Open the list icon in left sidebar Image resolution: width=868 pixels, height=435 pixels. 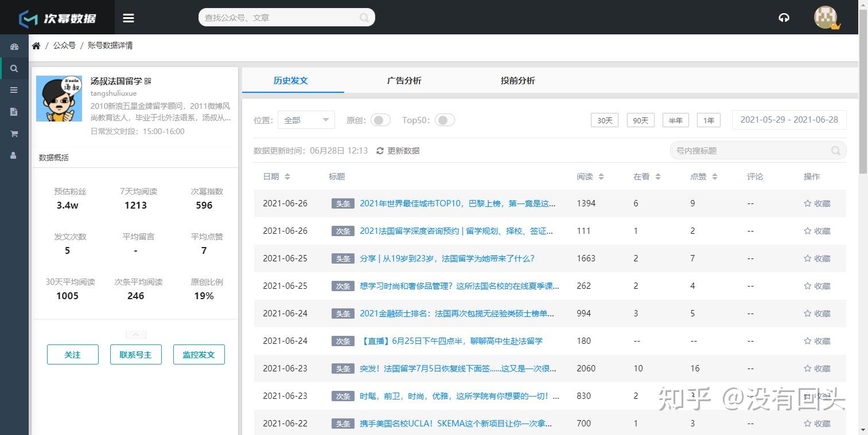[x=14, y=90]
